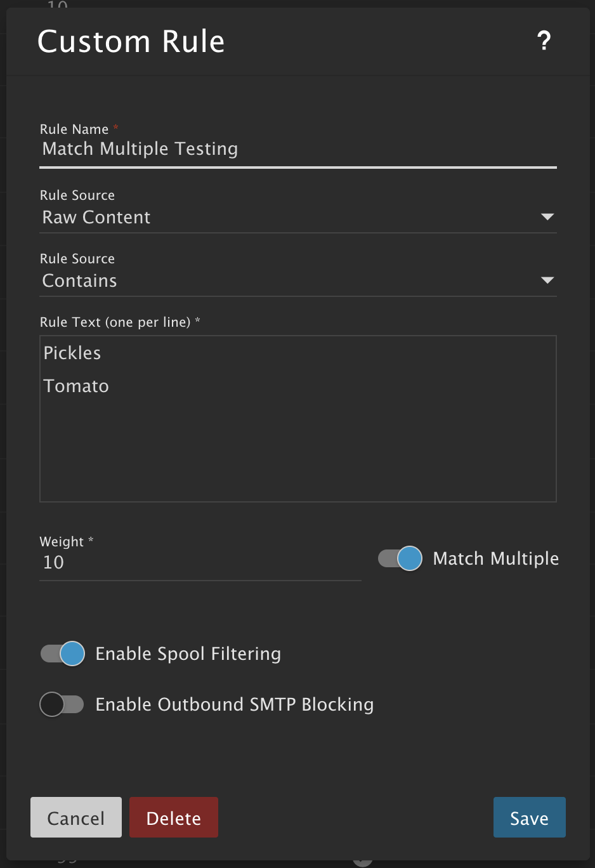Image resolution: width=595 pixels, height=868 pixels.
Task: Turn on Outbound SMTP Blocking switch
Action: pyautogui.click(x=62, y=704)
